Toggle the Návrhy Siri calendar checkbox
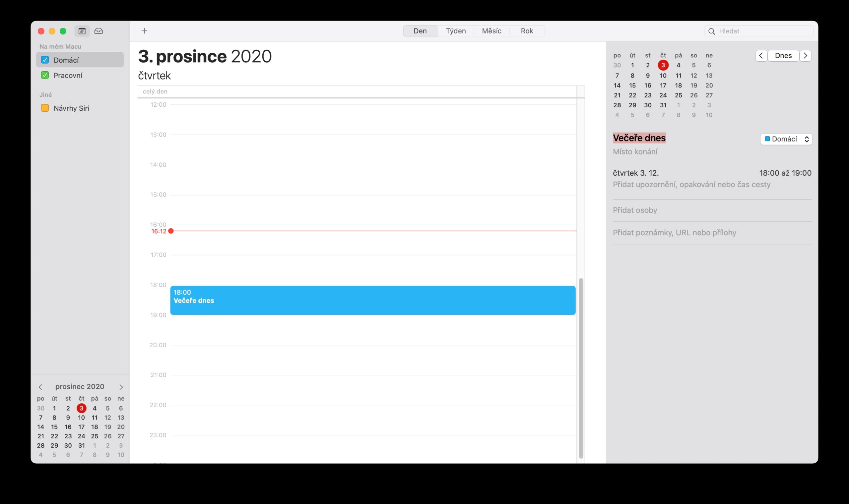Screen dimensions: 849x504 45,108
